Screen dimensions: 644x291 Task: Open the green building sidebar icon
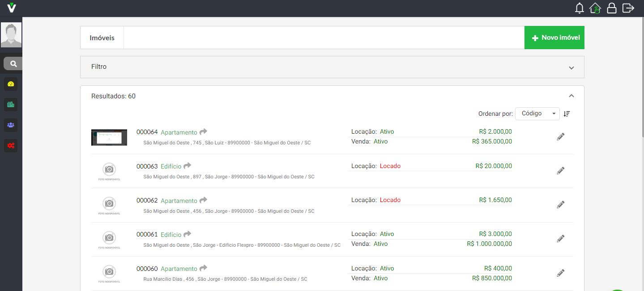point(11,105)
